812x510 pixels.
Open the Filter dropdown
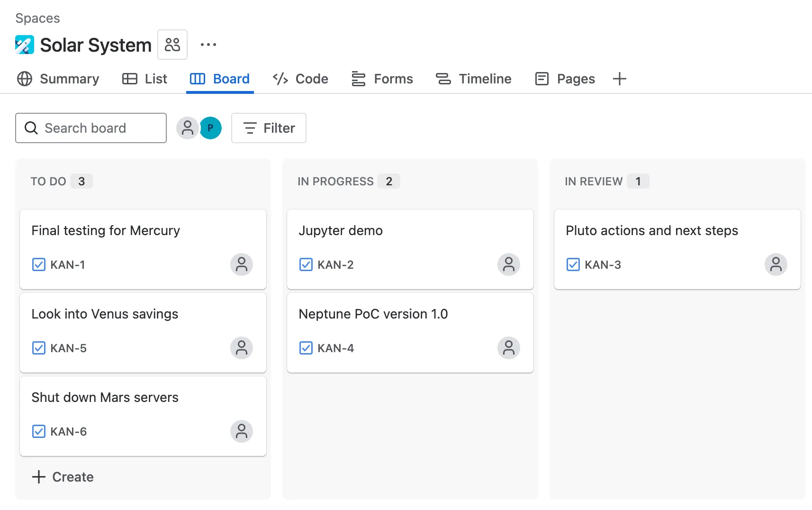coord(269,128)
